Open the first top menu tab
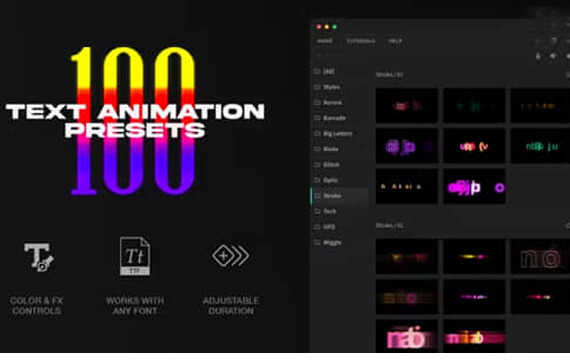 324,41
